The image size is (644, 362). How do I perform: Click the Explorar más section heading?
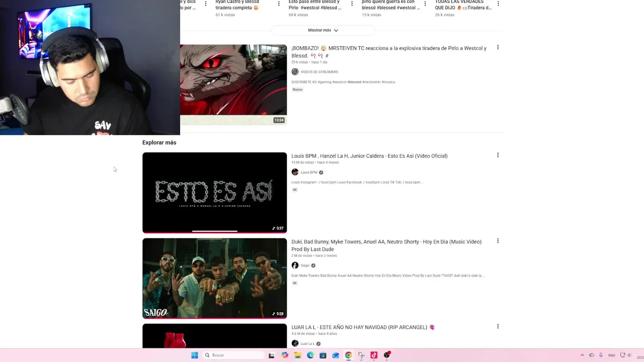coord(159,143)
